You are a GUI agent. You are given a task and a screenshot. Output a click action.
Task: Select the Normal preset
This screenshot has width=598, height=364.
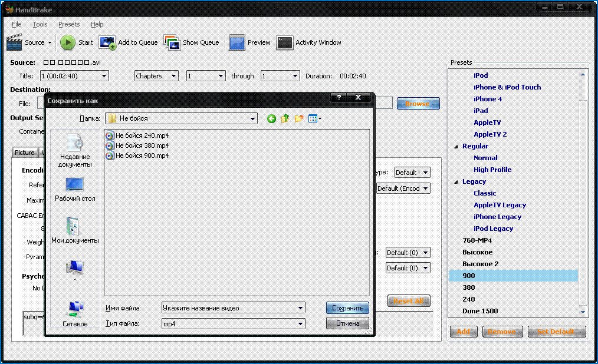point(485,158)
